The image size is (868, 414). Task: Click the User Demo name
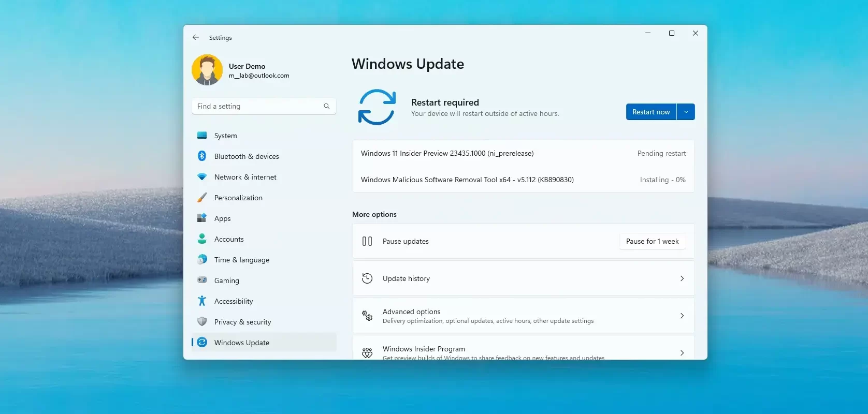[247, 66]
